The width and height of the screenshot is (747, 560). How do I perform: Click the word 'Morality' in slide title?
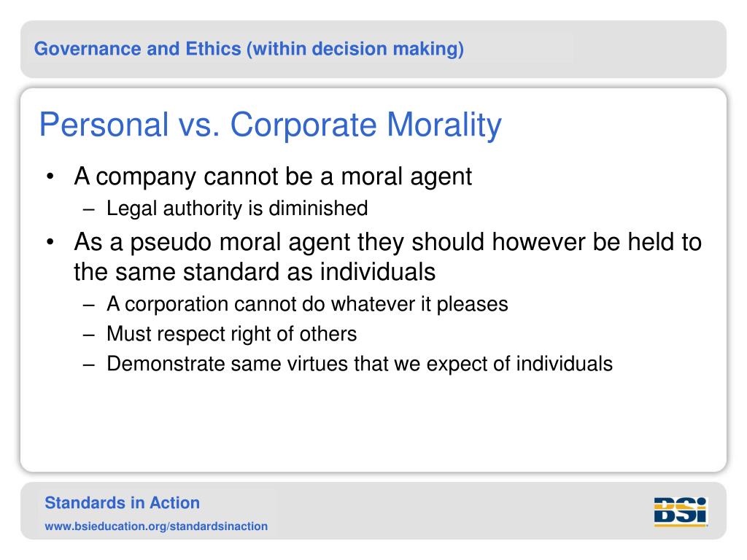coord(444,125)
